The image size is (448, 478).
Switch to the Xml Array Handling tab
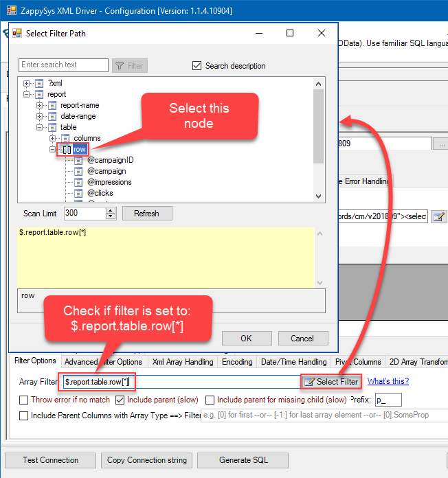pos(182,362)
